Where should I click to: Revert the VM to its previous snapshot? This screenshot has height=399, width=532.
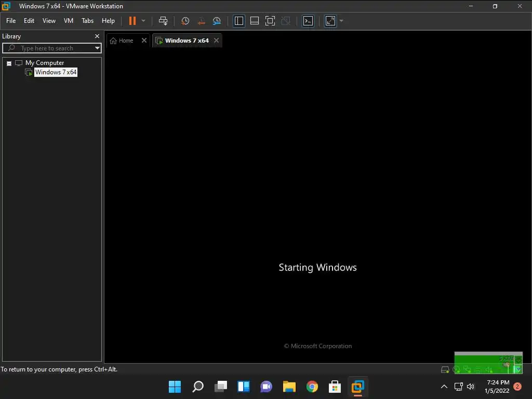coord(201,21)
